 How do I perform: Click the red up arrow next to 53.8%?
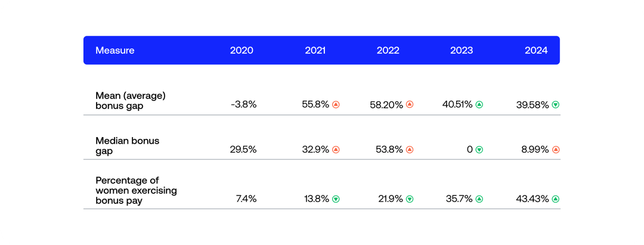tap(410, 150)
